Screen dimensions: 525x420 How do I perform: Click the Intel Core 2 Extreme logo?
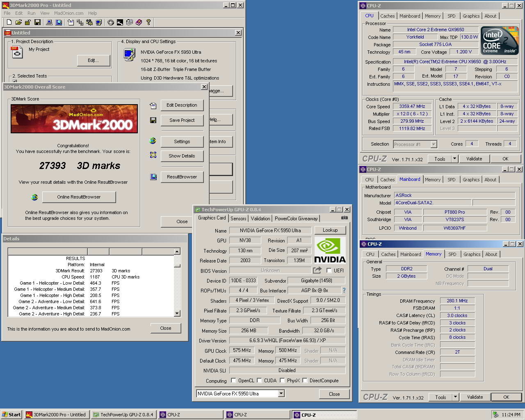coord(500,41)
